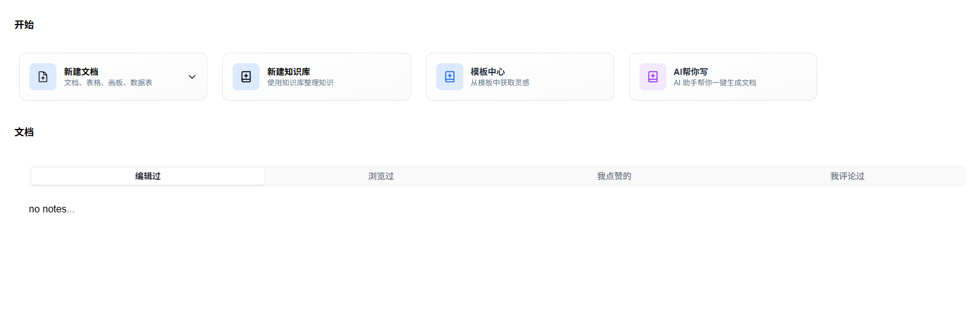
Task: Click the text 文档、表格、画板、数据表
Action: [108, 83]
